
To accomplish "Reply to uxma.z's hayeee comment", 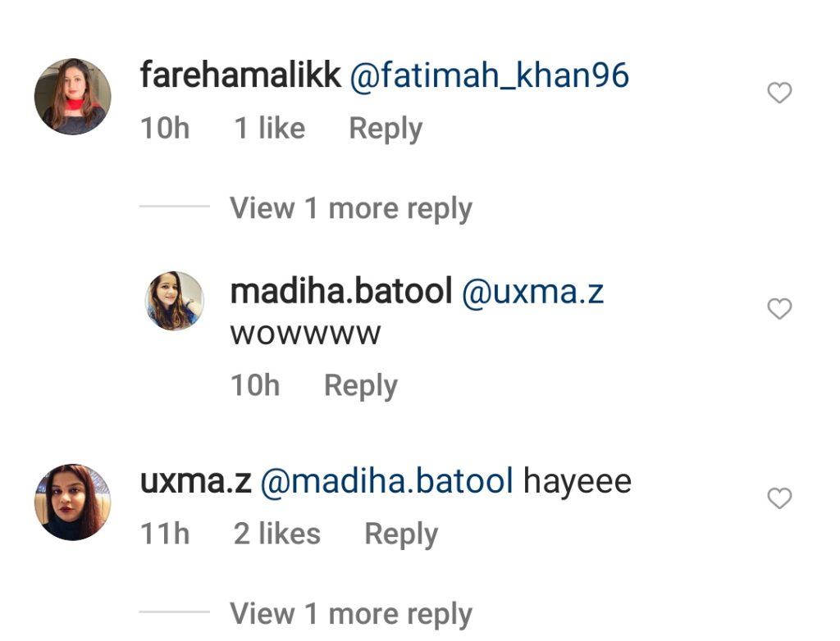I will point(401,534).
